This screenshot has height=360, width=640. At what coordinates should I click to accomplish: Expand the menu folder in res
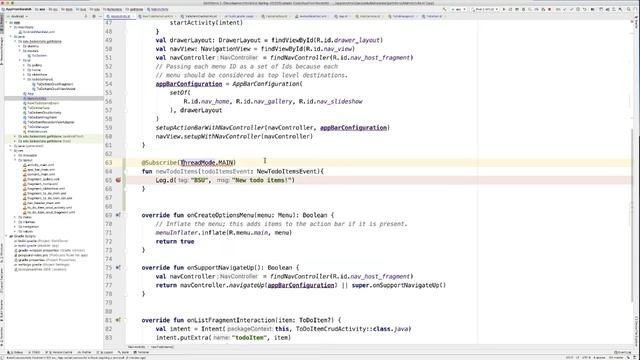[x=16, y=217]
